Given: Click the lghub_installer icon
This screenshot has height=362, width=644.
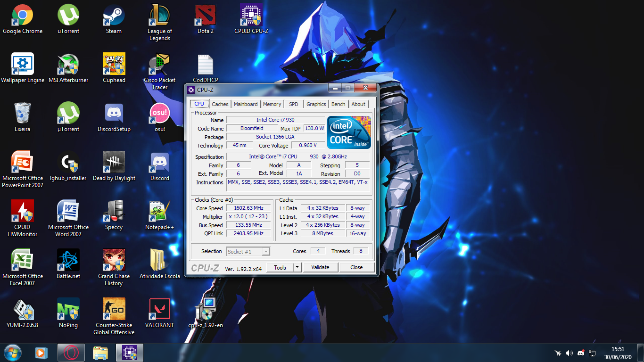Looking at the screenshot, I should point(68,167).
